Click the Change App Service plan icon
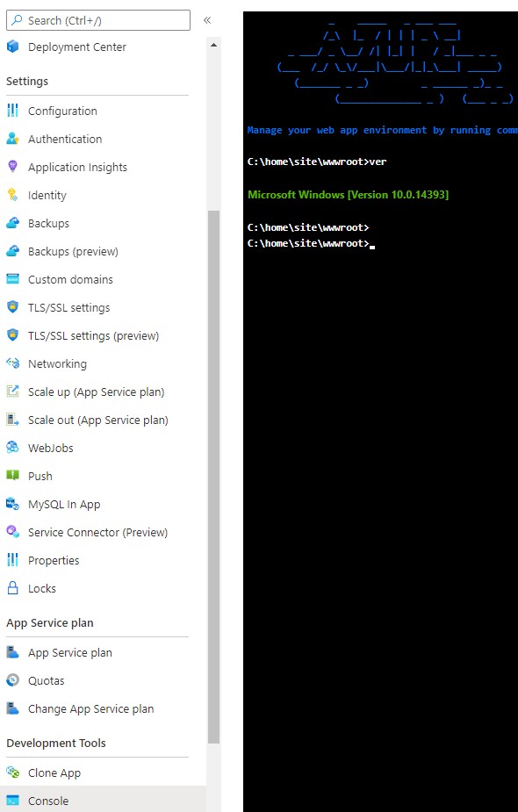 pos(12,708)
